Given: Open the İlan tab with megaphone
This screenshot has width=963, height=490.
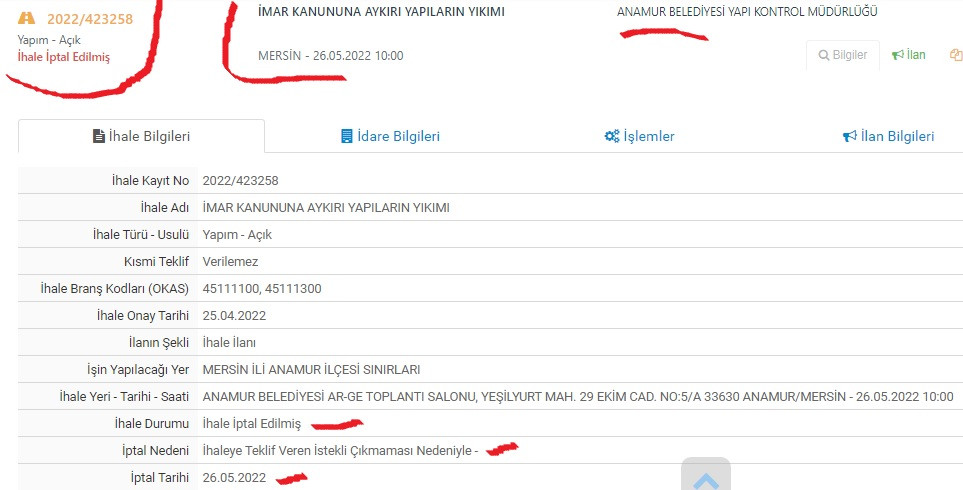Looking at the screenshot, I should 909,55.
